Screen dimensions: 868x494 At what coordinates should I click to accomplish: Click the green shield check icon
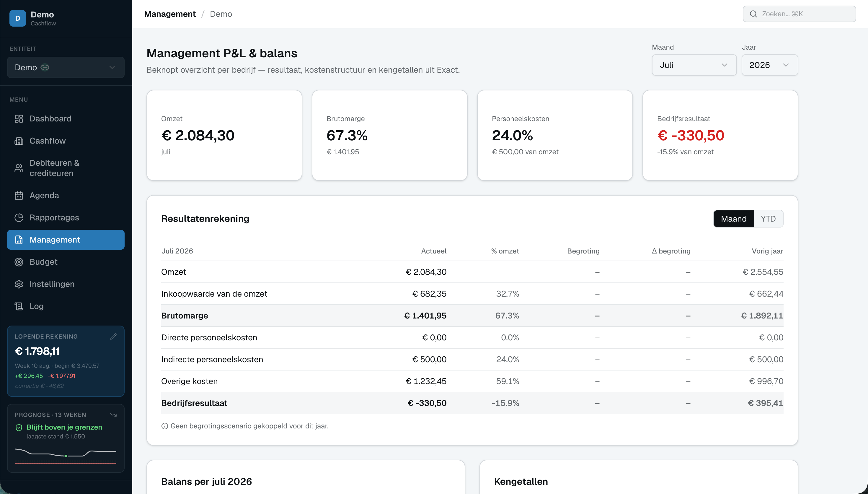[x=19, y=427]
